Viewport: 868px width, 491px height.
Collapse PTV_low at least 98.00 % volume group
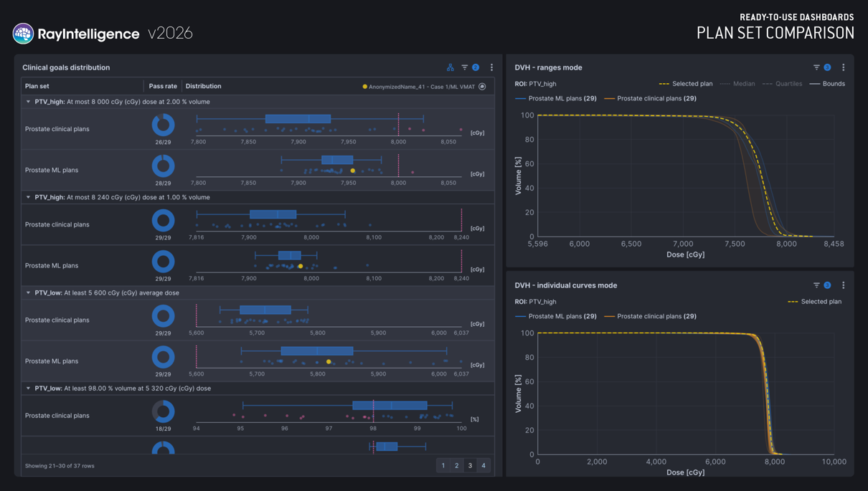click(28, 388)
